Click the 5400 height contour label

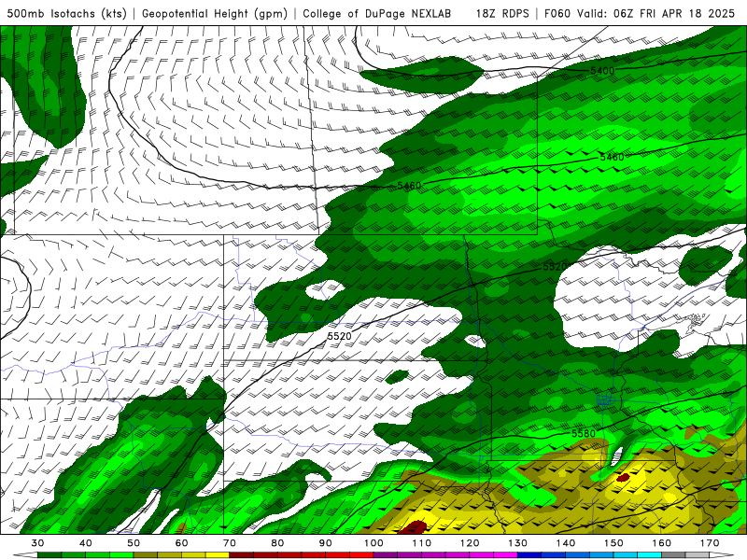(602, 71)
